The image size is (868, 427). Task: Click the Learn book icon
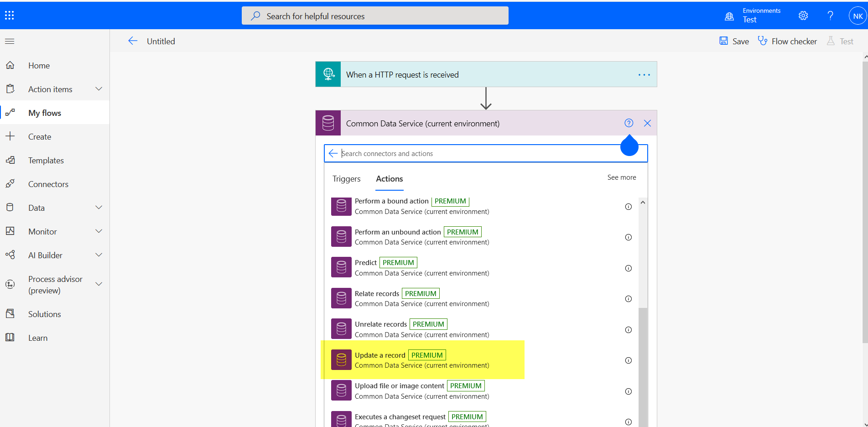pyautogui.click(x=10, y=338)
